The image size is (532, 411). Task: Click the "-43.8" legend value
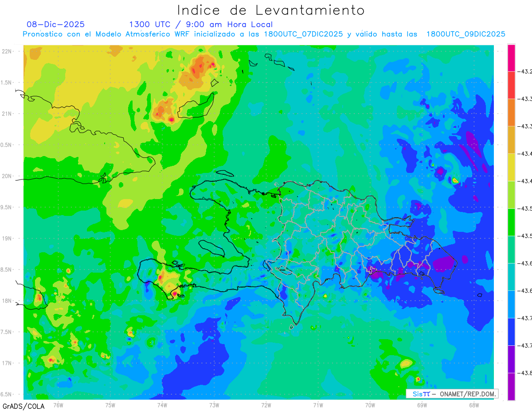click(x=525, y=373)
